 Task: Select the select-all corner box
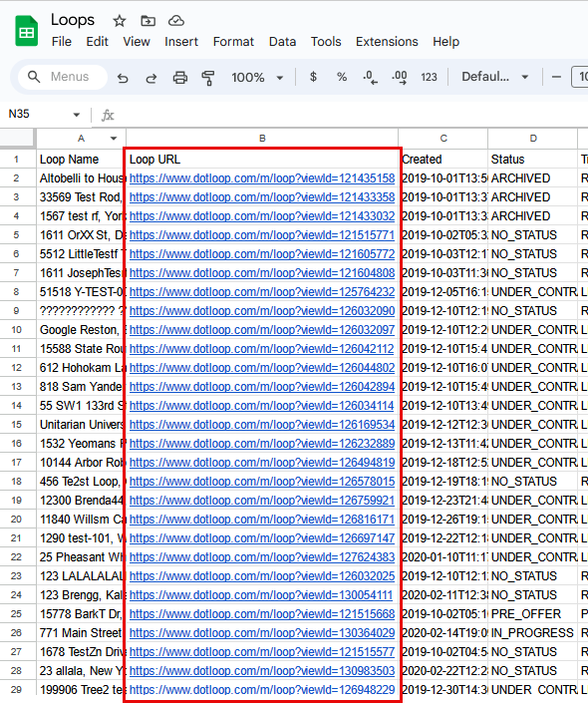pyautogui.click(x=17, y=139)
